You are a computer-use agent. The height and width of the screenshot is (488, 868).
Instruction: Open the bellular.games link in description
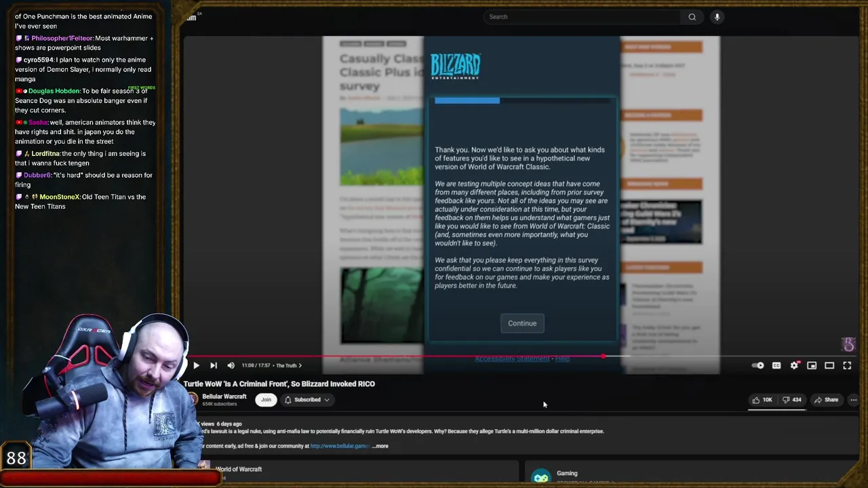point(340,446)
